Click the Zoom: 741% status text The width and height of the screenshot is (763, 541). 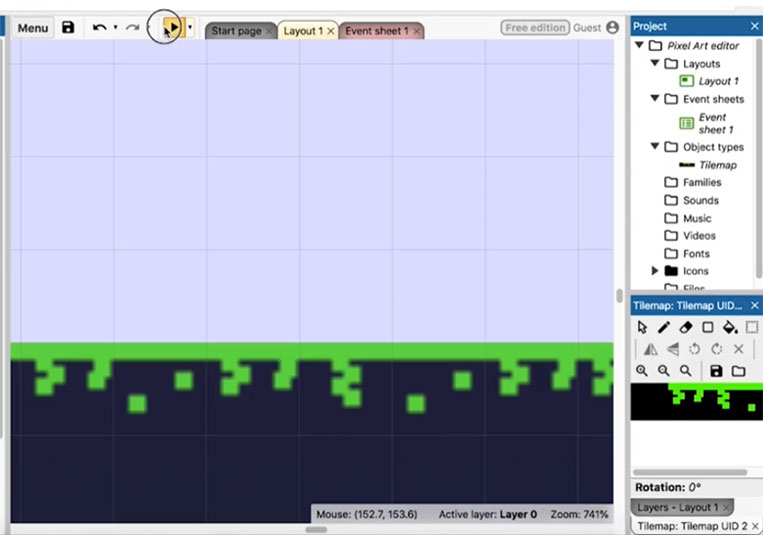pos(579,514)
